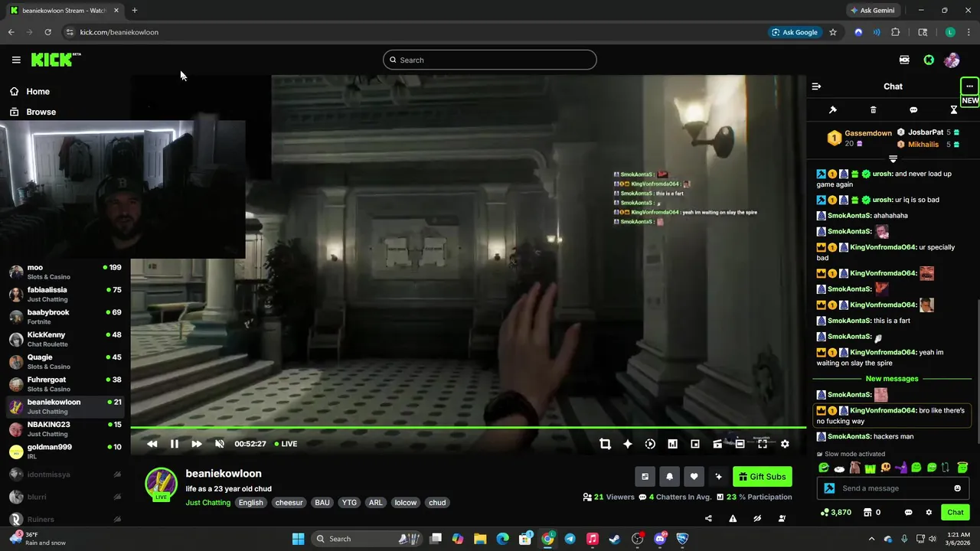980x551 pixels.
Task: Click the film-strip icon in top bar
Action: (904, 60)
